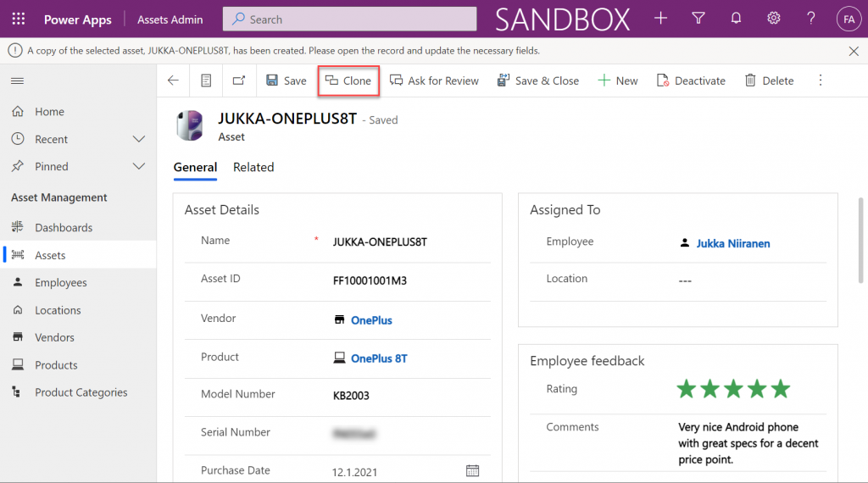The image size is (868, 483).
Task: Click the Name input field
Action: pos(407,241)
